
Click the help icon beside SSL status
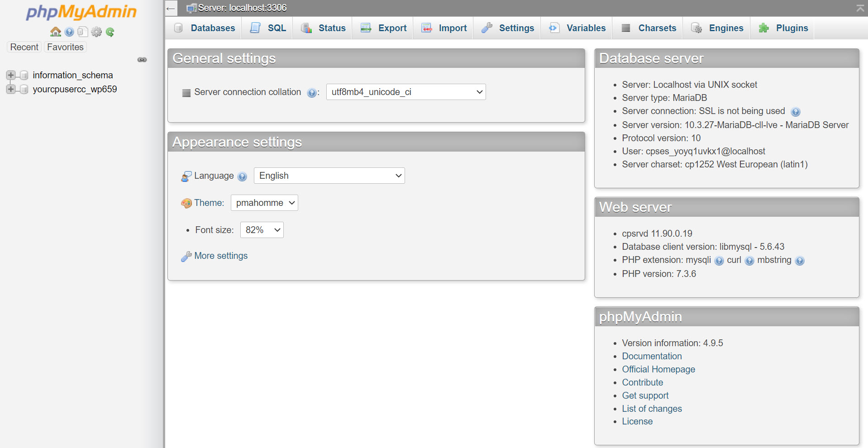(796, 112)
